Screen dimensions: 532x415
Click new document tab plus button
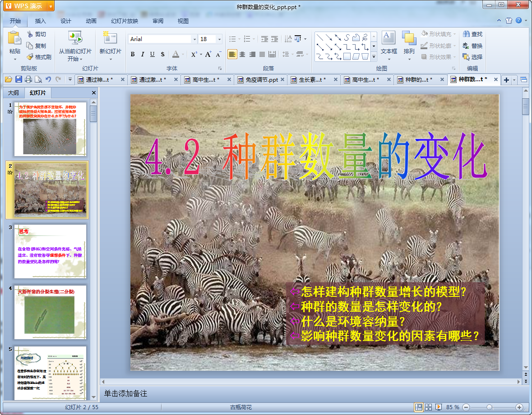[x=506, y=80]
